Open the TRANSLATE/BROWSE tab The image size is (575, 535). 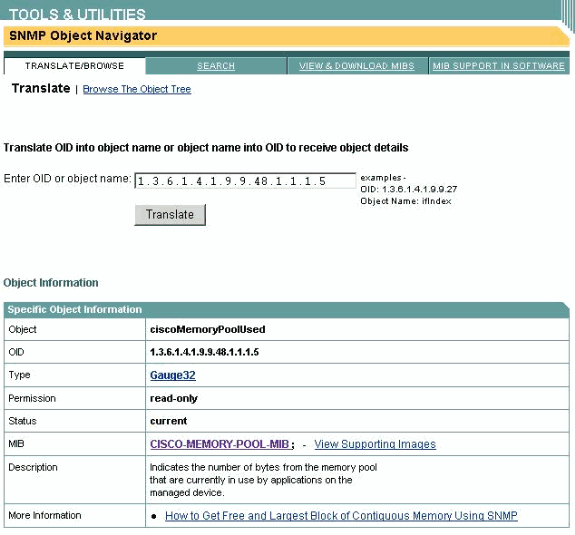[74, 66]
